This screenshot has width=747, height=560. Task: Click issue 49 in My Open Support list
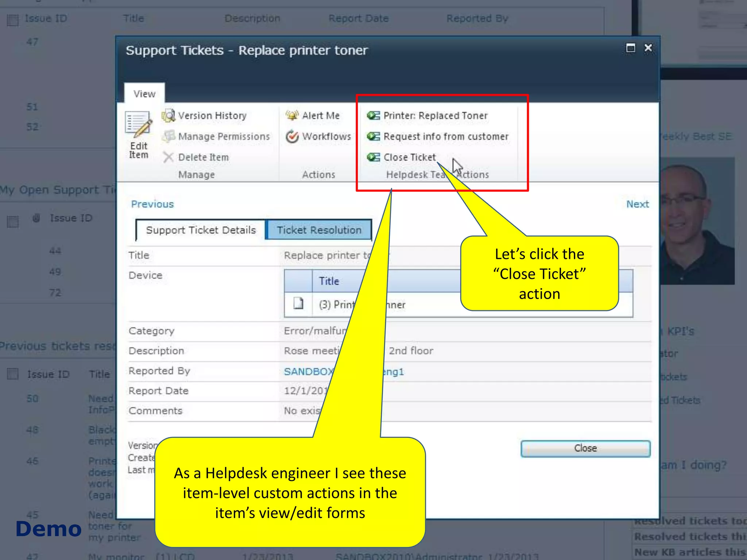[x=55, y=272]
